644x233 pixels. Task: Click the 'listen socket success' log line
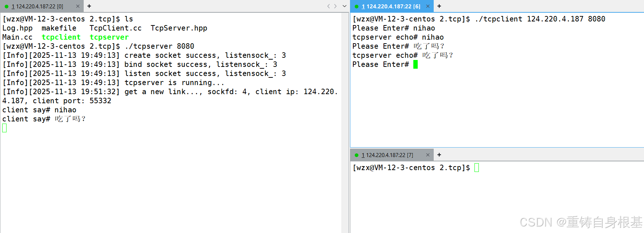pyautogui.click(x=144, y=73)
